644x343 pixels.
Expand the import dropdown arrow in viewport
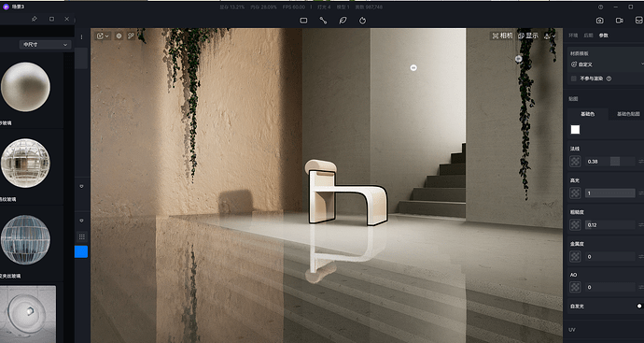point(107,36)
